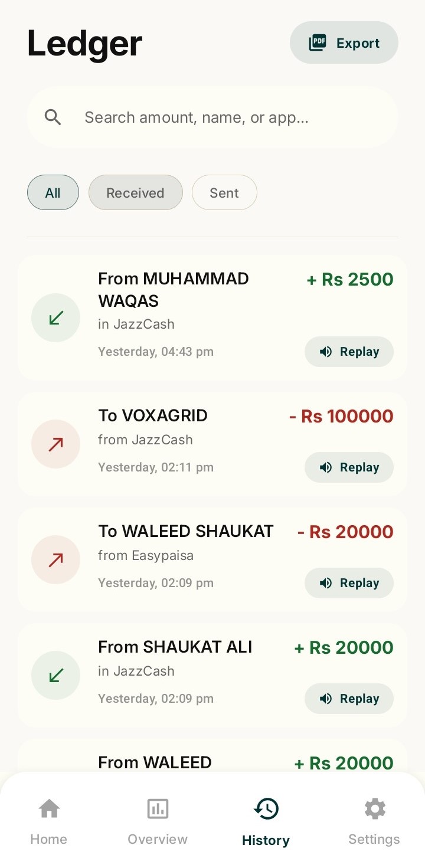This screenshot has height=868, width=425.
Task: Replay the Rs 2500 MUHAMMAD WAQAS transaction
Action: (349, 352)
